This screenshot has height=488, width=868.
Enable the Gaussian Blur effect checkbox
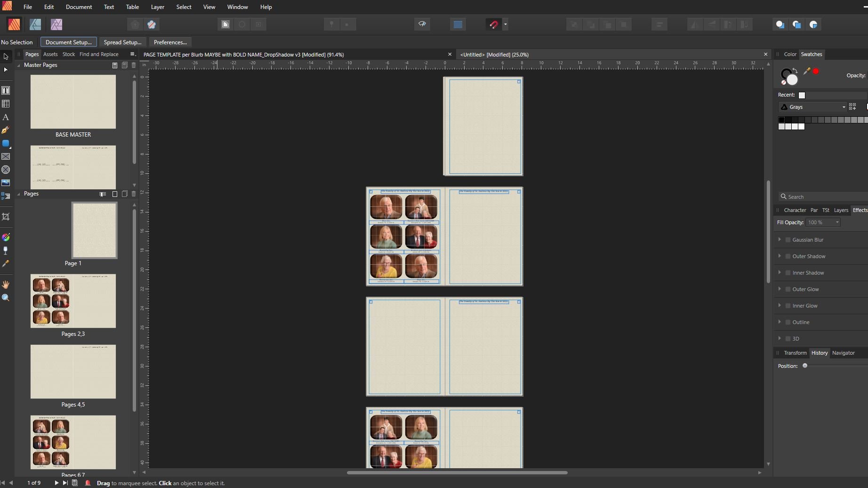click(788, 240)
